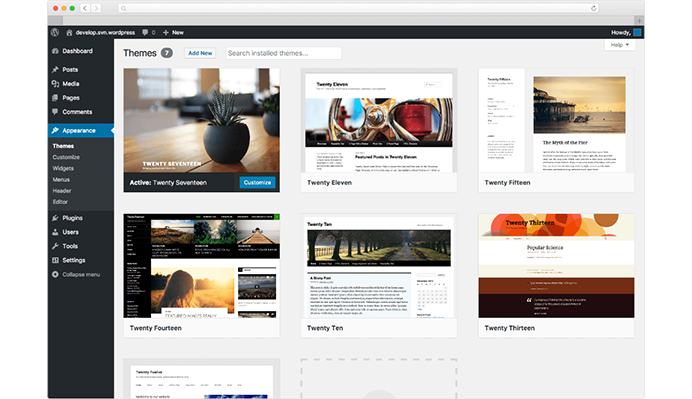Click the Active: Twenty Seventeen label
The image size is (692, 399).
168,182
